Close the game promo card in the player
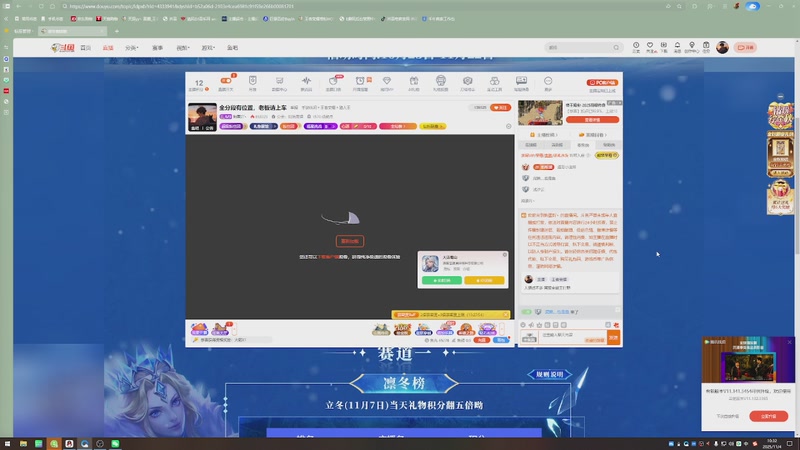The image size is (800, 450). 505,255
